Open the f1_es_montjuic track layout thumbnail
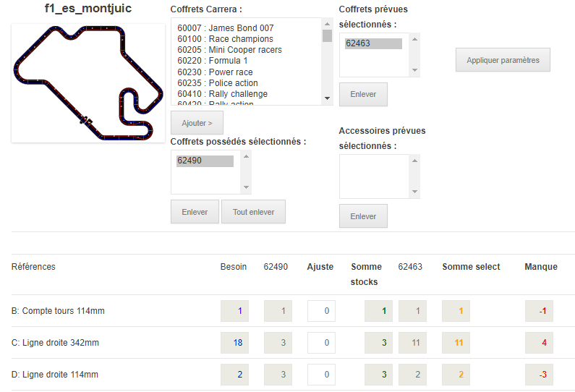Image resolution: width=575 pixels, height=392 pixels. click(88, 83)
